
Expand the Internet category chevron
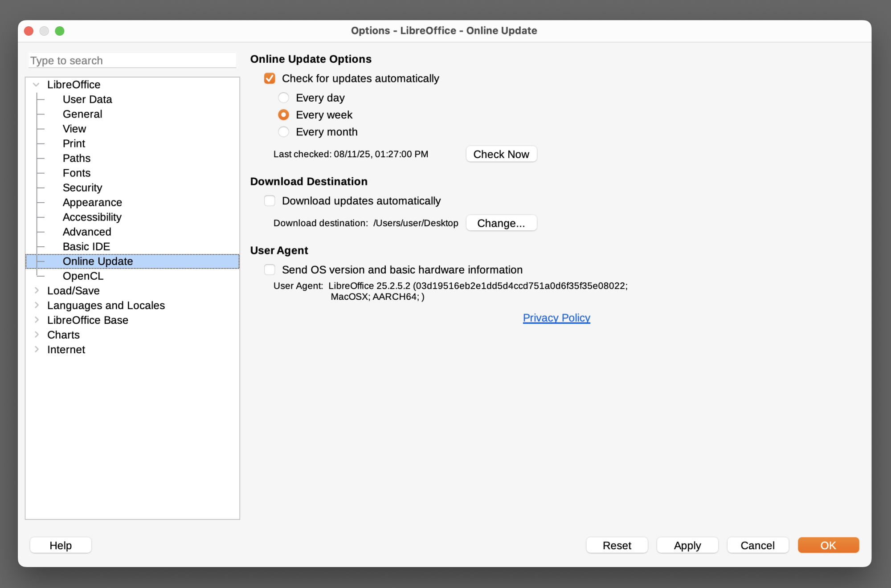[37, 349]
